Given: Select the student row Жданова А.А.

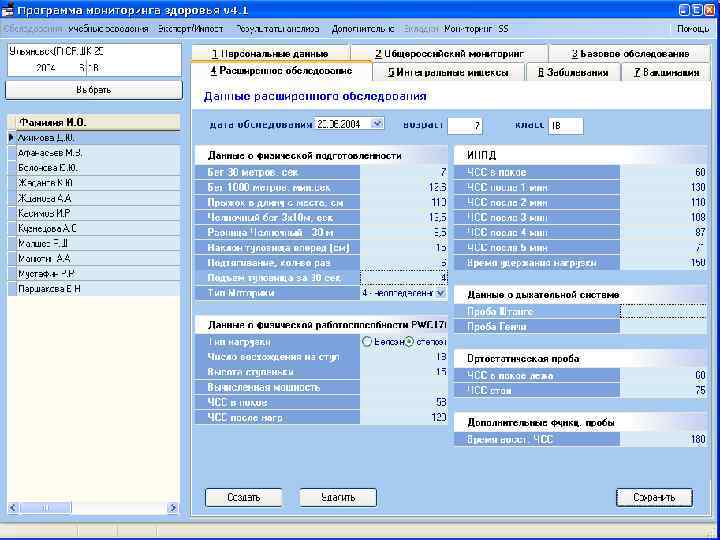Looking at the screenshot, I should pos(98,198).
